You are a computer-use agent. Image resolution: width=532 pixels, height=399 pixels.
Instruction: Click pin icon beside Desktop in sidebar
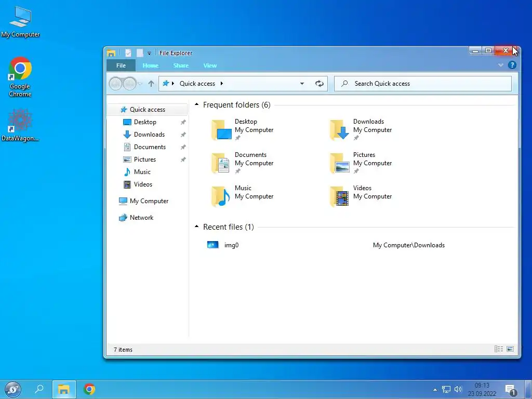(183, 122)
